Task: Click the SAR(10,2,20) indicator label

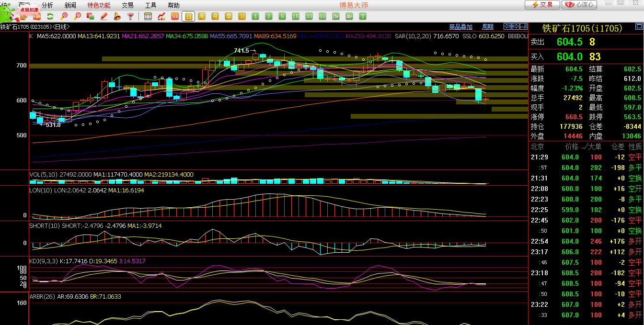Action: [414, 36]
